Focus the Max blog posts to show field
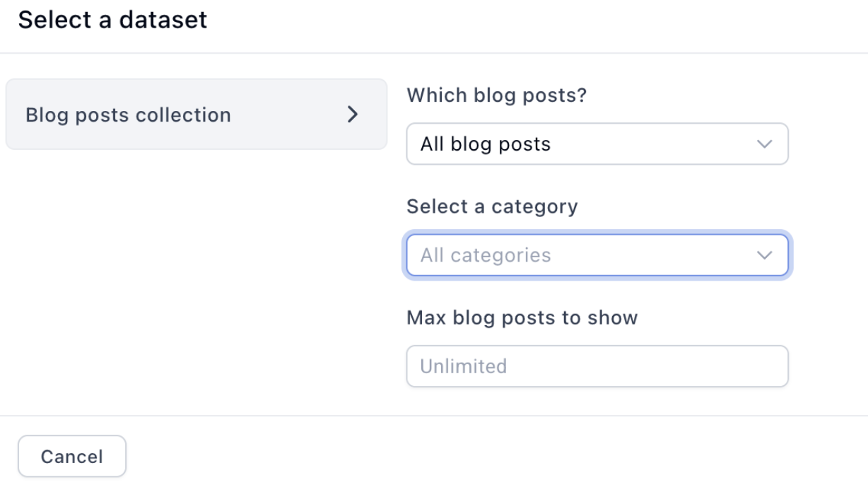Viewport: 868px width, 492px height. [x=597, y=366]
